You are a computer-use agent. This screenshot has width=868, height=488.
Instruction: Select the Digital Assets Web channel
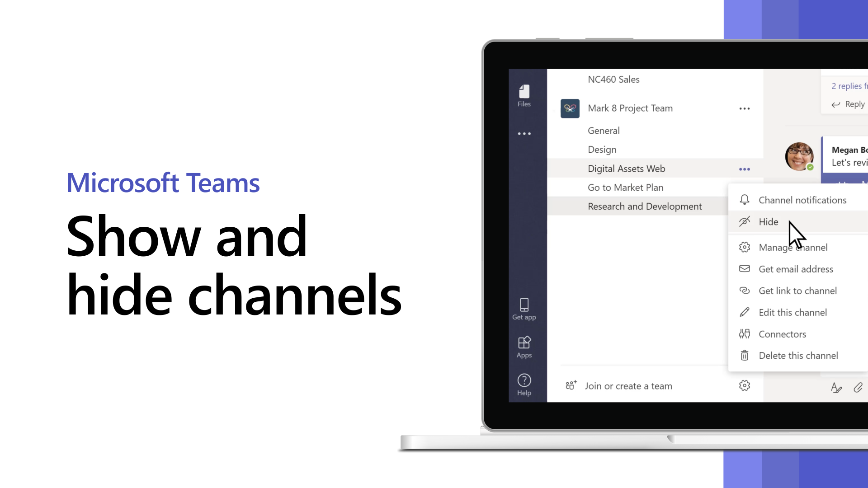tap(627, 168)
